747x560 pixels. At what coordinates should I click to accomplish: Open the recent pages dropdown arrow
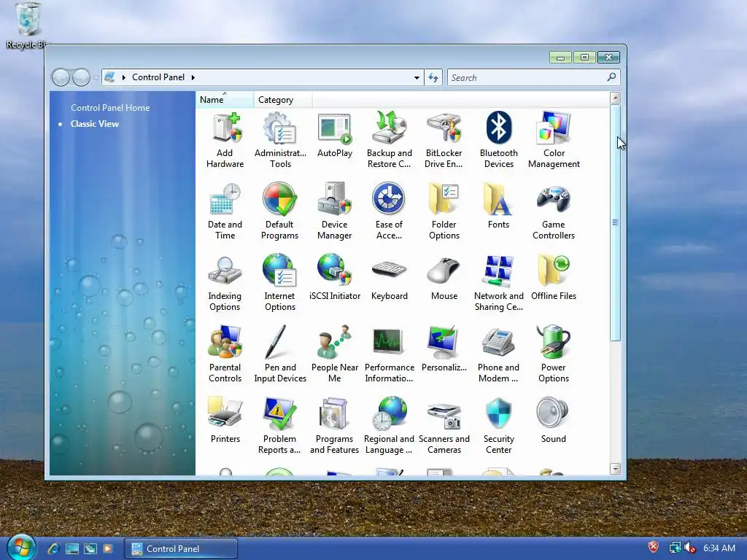pyautogui.click(x=96, y=77)
